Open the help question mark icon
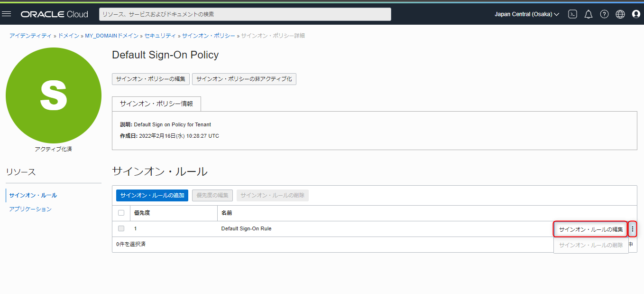This screenshot has width=644, height=294. pyautogui.click(x=604, y=14)
